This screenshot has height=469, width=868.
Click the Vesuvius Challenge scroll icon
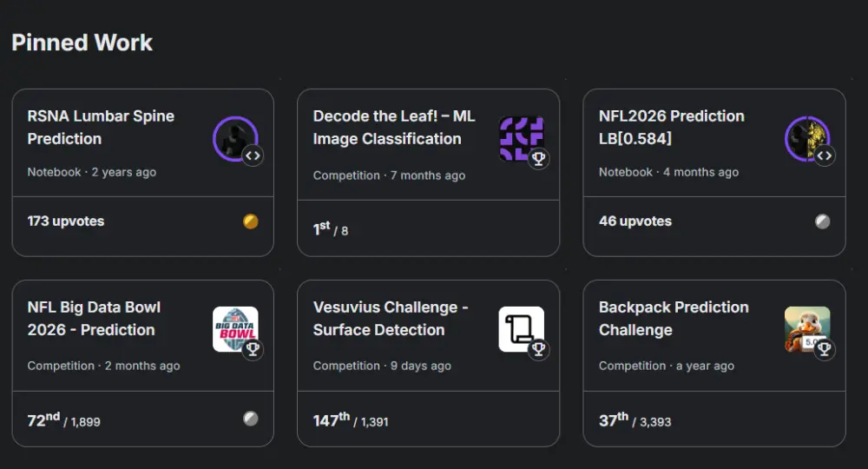519,327
